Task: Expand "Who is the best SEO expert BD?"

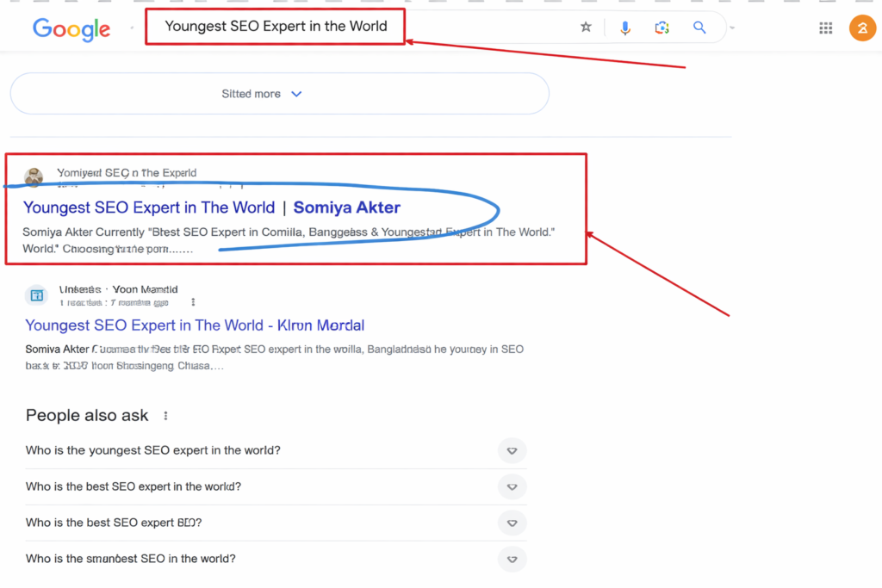Action: click(x=512, y=523)
